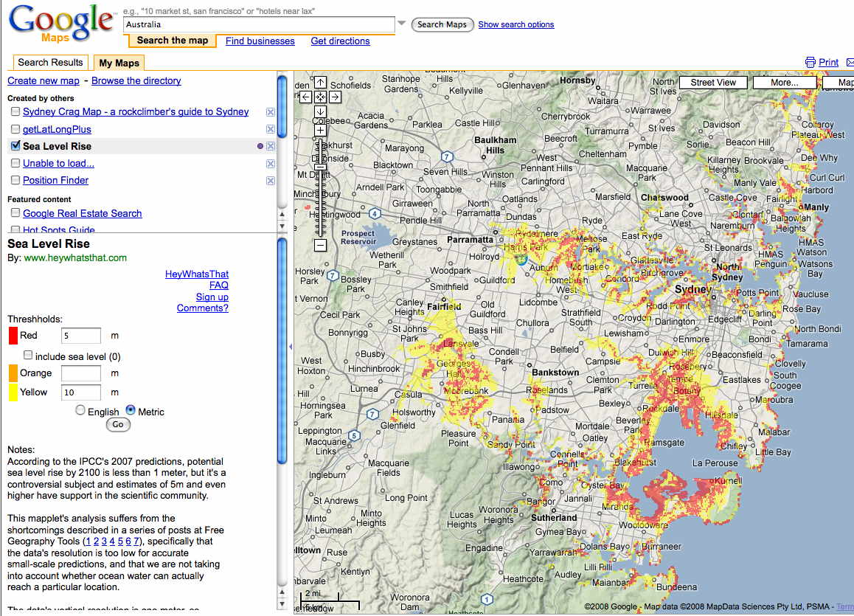Viewport: 854px width, 616px height.
Task: Select the English units radio button
Action: 80,411
